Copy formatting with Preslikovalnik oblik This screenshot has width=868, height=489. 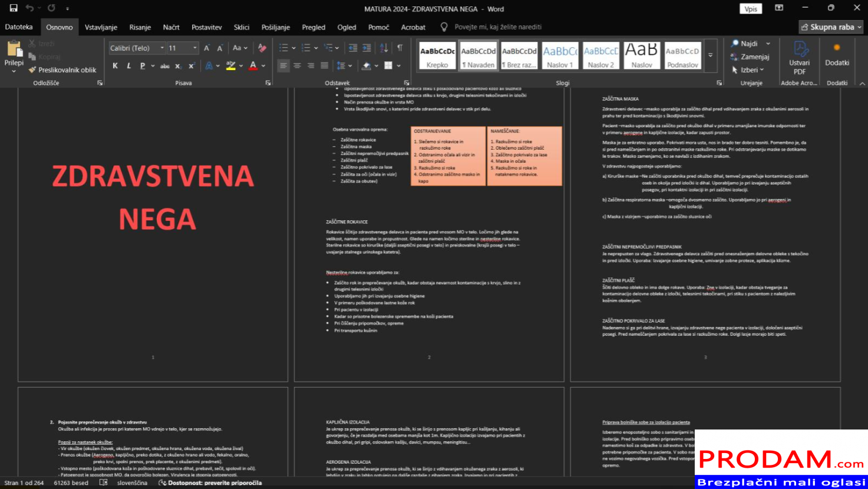(x=62, y=70)
